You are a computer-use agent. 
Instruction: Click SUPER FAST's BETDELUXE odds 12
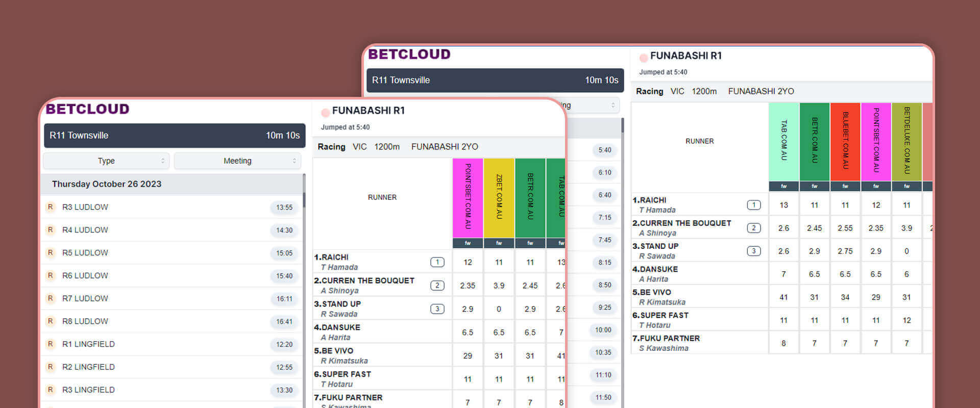tap(906, 320)
